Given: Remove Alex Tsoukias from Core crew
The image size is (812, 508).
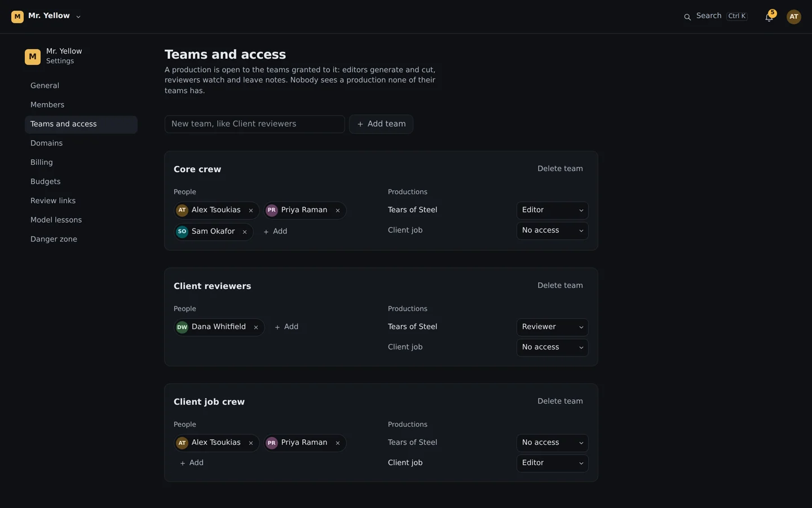Looking at the screenshot, I should (251, 211).
